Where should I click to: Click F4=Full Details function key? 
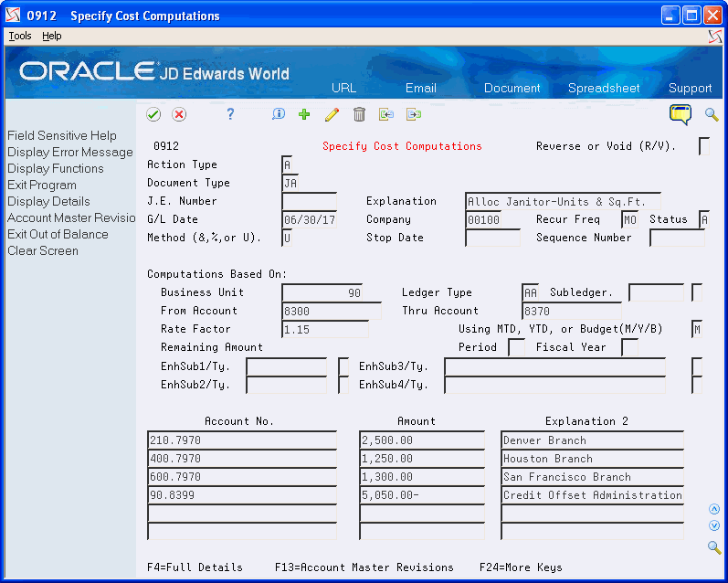195,567
